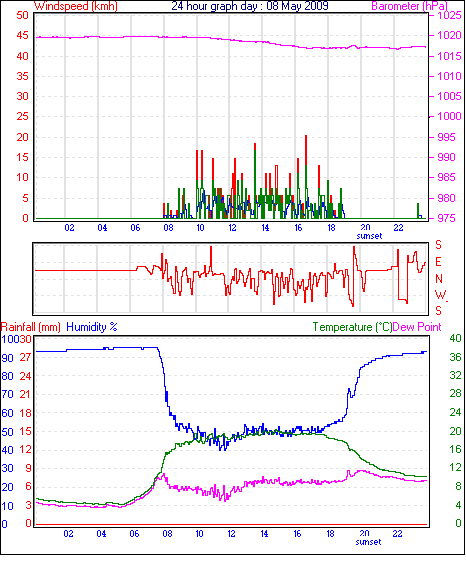Click the E wind direction label
The height and width of the screenshot is (566, 466).
click(438, 262)
